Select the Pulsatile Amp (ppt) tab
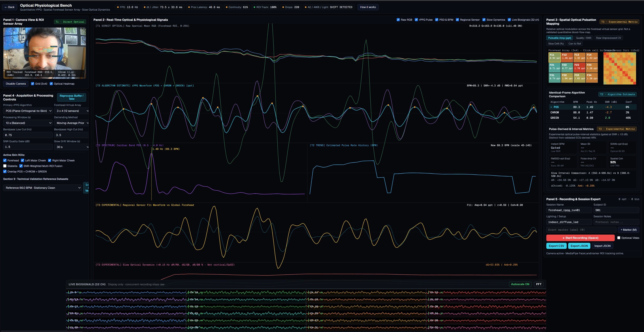The height and width of the screenshot is (332, 644). pyautogui.click(x=559, y=38)
